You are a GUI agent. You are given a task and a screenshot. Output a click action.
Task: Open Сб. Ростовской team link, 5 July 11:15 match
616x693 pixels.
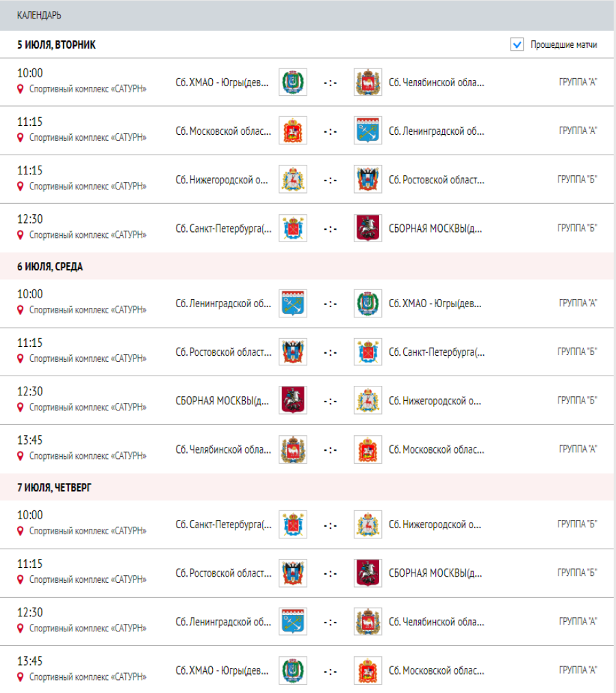pos(436,179)
